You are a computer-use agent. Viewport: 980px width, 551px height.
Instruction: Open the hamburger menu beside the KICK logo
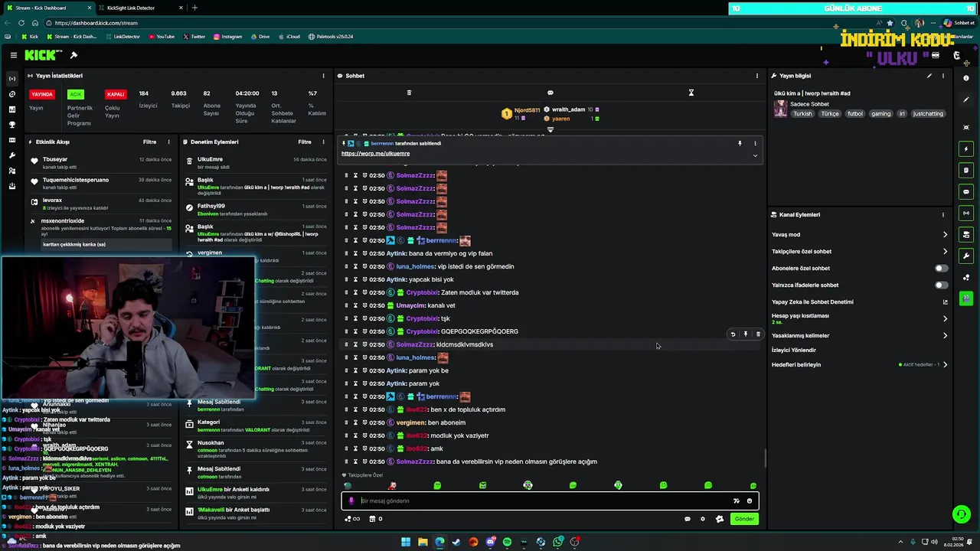click(14, 55)
